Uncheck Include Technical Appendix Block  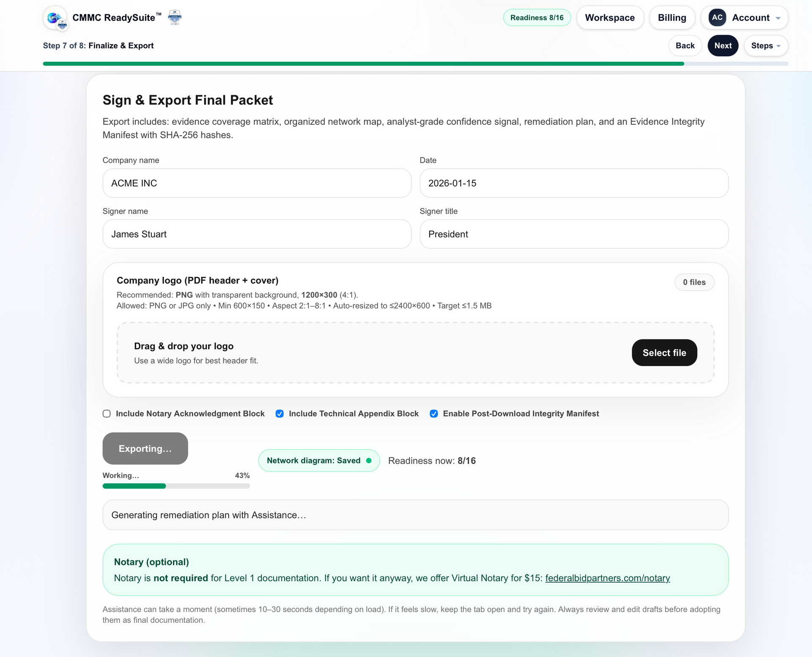tap(280, 413)
